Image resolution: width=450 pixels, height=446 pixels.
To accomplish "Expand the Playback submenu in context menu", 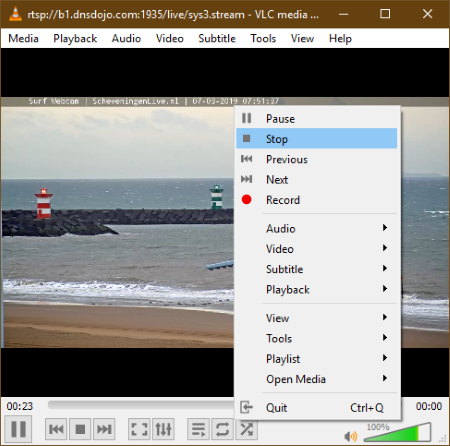I will coord(317,289).
